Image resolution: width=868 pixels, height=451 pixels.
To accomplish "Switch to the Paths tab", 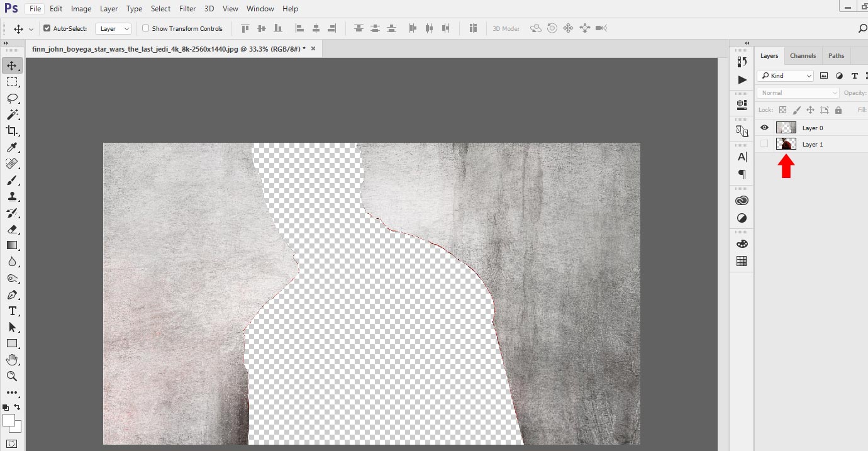I will 837,55.
